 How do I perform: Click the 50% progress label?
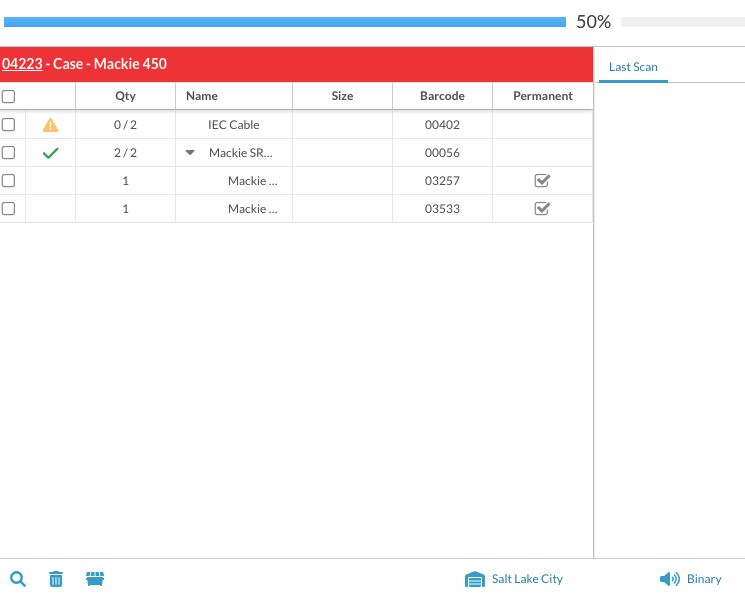593,22
